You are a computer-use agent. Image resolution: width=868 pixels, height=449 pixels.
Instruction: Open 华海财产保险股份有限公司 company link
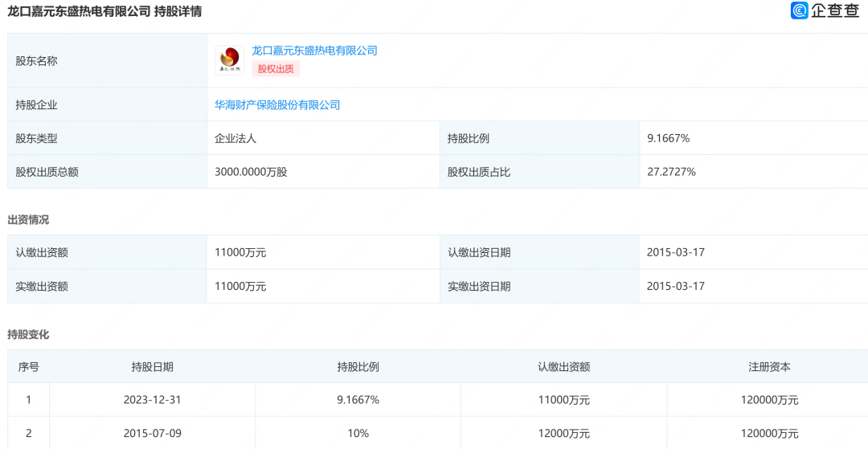(x=277, y=104)
